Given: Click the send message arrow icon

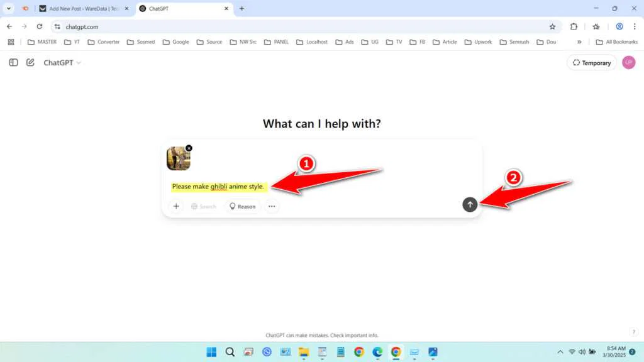Looking at the screenshot, I should tap(470, 204).
